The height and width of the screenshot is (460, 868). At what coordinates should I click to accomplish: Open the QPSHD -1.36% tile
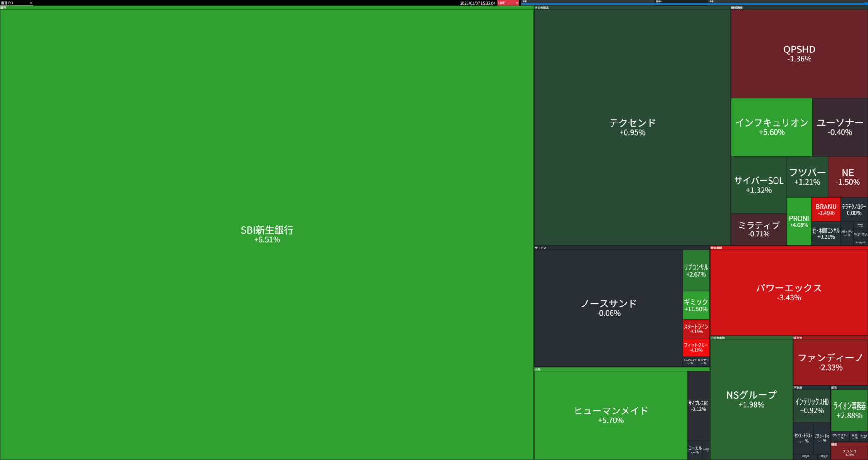click(799, 54)
